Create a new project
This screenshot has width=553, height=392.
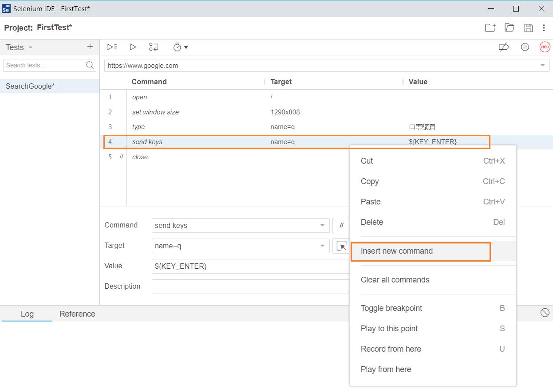[x=490, y=27]
